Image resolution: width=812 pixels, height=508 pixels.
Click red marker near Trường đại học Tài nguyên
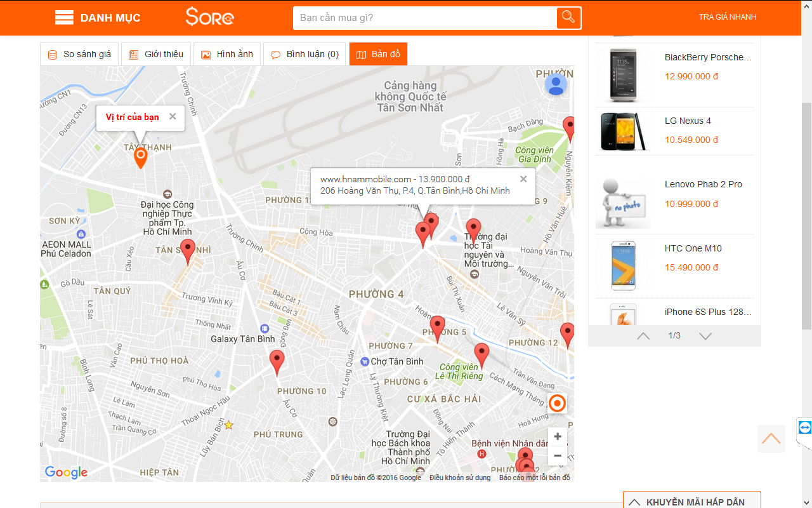coord(473,231)
